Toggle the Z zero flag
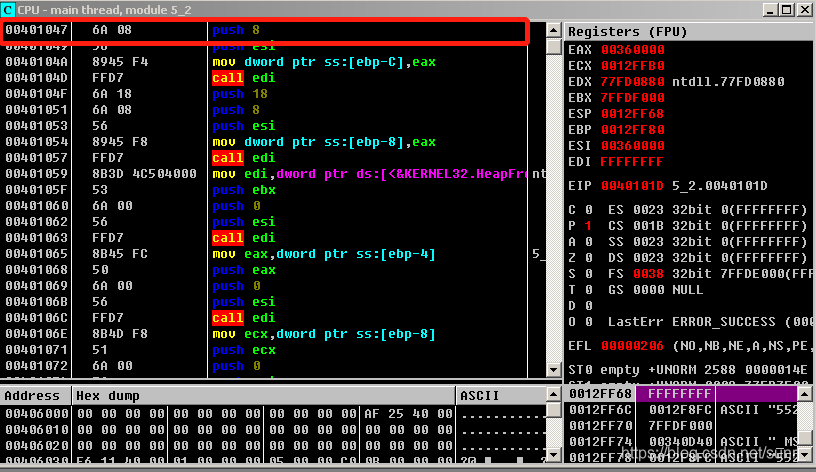 [x=588, y=258]
